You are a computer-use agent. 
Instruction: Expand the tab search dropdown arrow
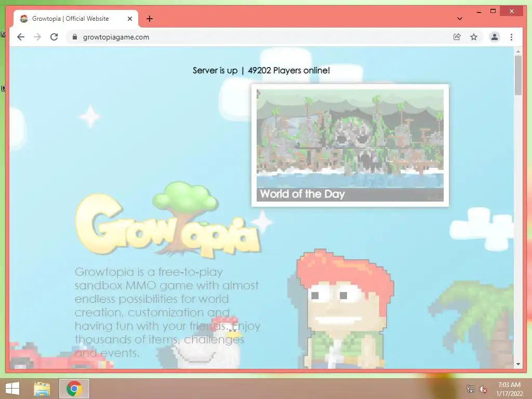459,19
